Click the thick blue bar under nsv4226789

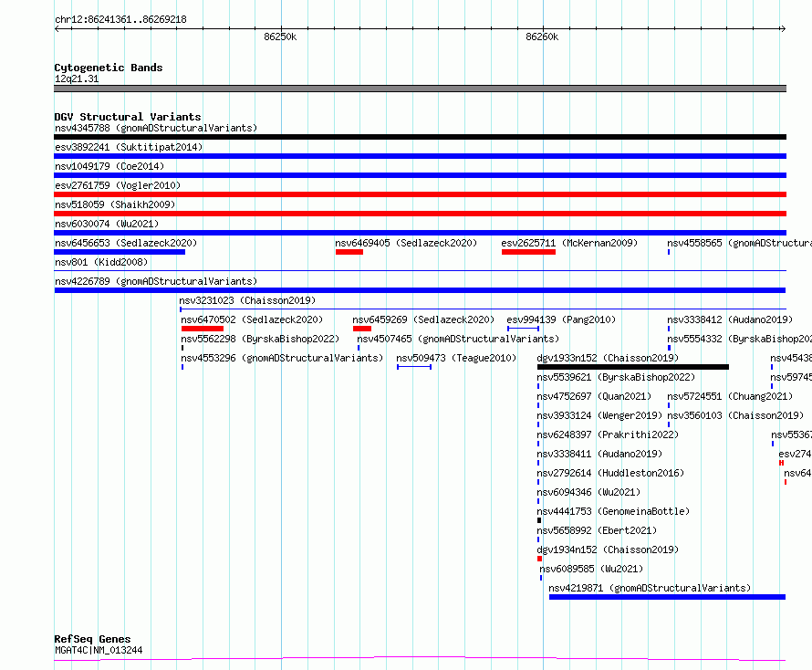coord(420,290)
